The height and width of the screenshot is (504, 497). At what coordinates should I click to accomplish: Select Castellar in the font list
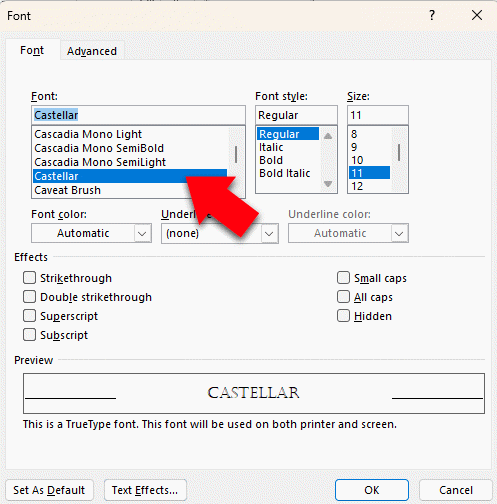tap(130, 176)
